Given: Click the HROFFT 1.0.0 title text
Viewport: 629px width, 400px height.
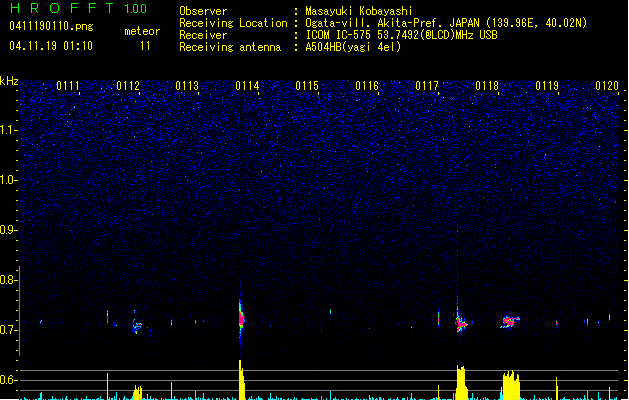Looking at the screenshot, I should point(79,8).
